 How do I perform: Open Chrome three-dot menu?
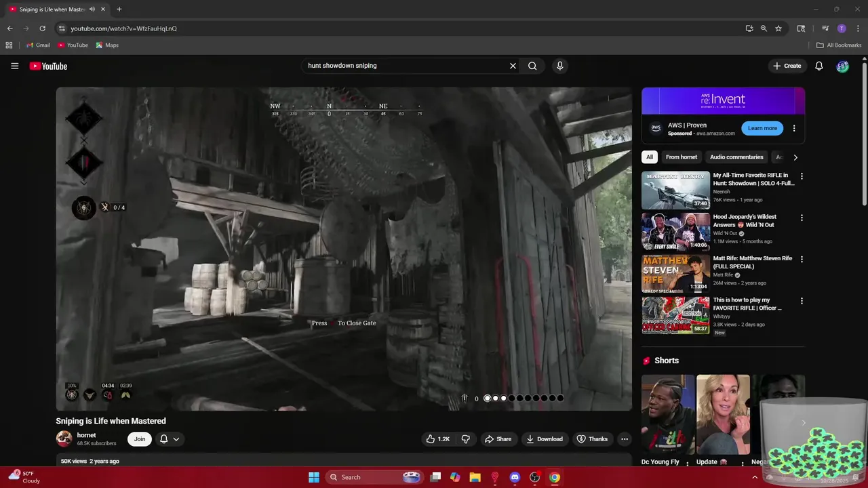pyautogui.click(x=858, y=28)
